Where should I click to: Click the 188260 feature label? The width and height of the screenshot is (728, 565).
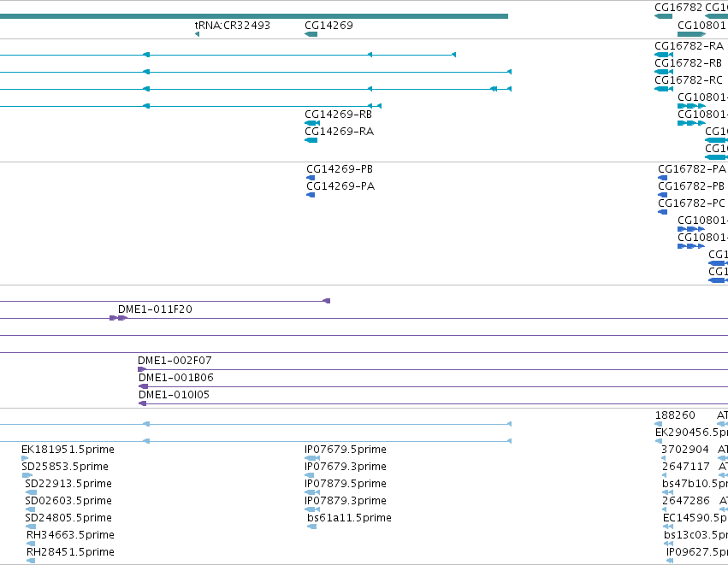click(x=675, y=415)
